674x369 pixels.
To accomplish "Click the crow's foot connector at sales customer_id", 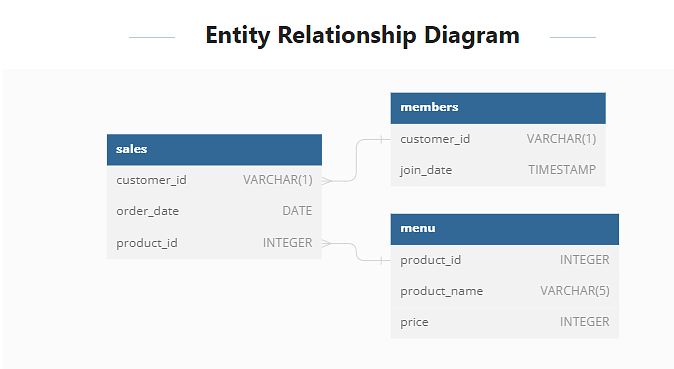I will click(327, 181).
